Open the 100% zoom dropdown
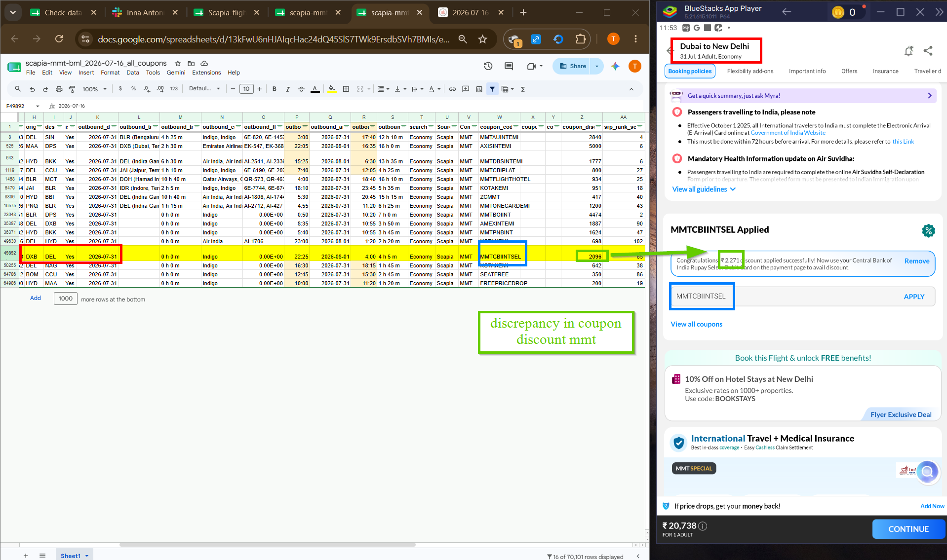Image resolution: width=947 pixels, height=560 pixels. (x=94, y=89)
